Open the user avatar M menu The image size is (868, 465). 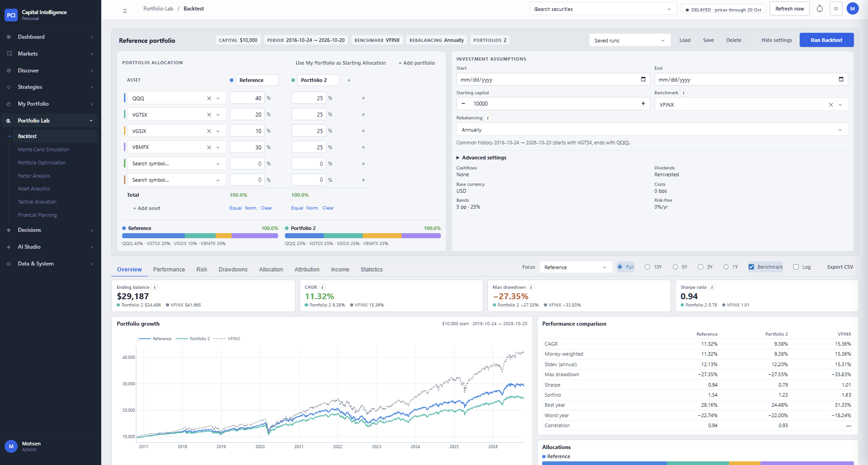tap(852, 9)
